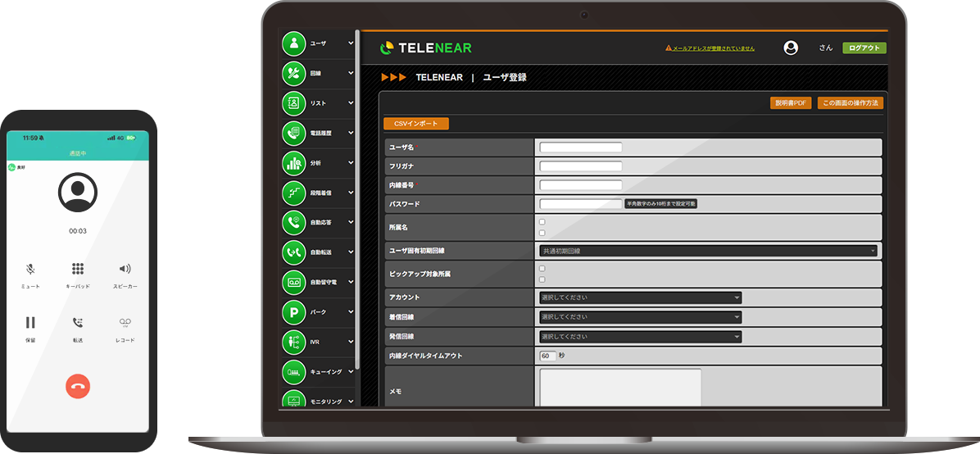Tick the second 所属名 checkbox

point(542,233)
